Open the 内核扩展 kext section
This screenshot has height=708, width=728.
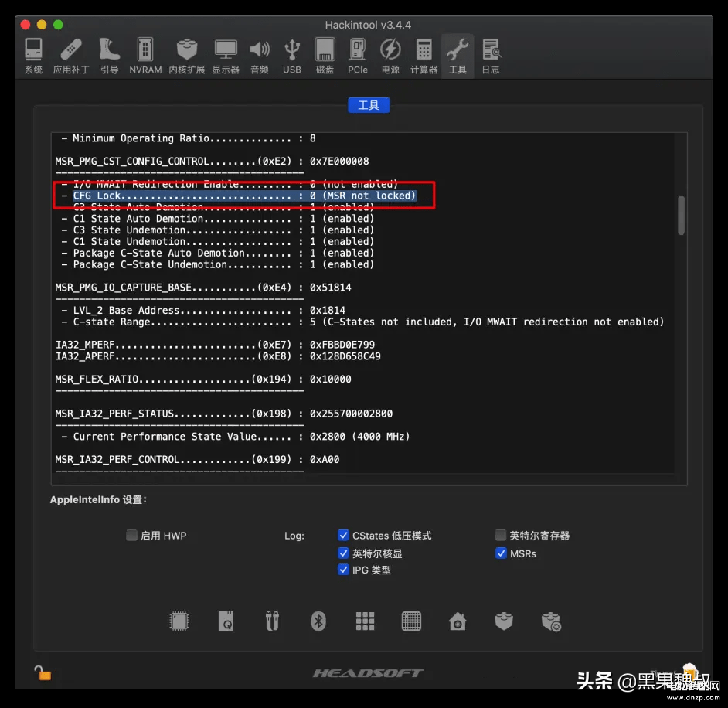[187, 56]
